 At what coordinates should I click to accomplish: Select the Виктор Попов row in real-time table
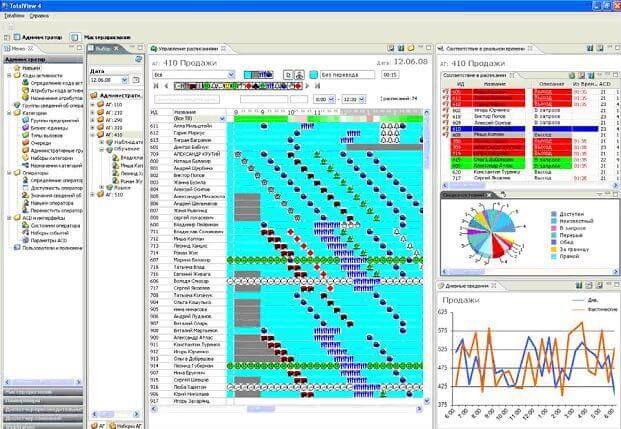point(530,116)
